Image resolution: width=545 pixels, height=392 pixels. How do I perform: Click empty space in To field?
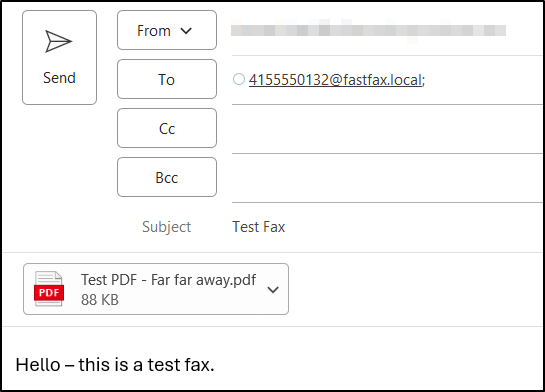point(483,80)
